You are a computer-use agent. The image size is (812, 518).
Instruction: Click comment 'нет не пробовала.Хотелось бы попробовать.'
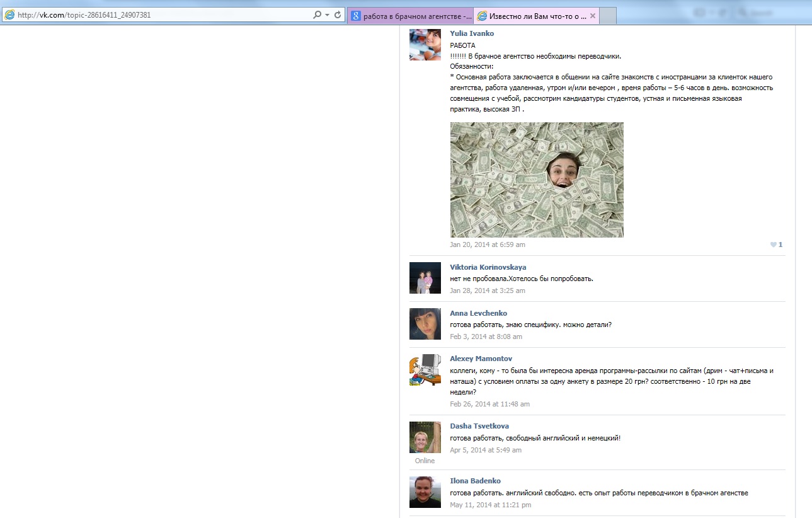tap(522, 279)
